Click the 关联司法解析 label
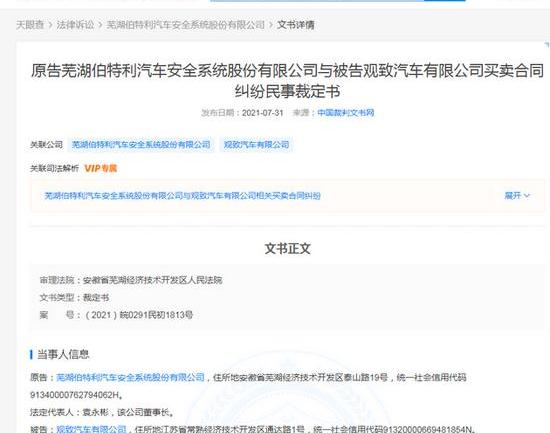Screen dimensions: 550x433 (54, 168)
